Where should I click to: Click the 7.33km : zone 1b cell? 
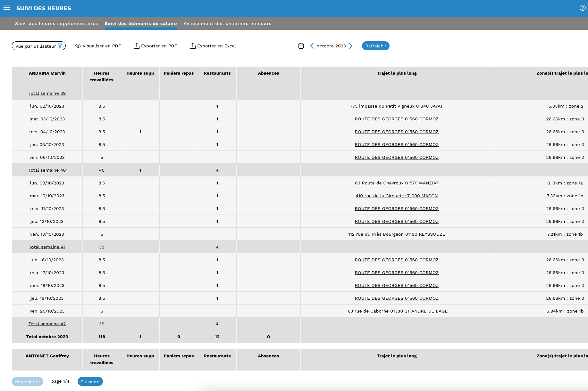[x=565, y=196]
